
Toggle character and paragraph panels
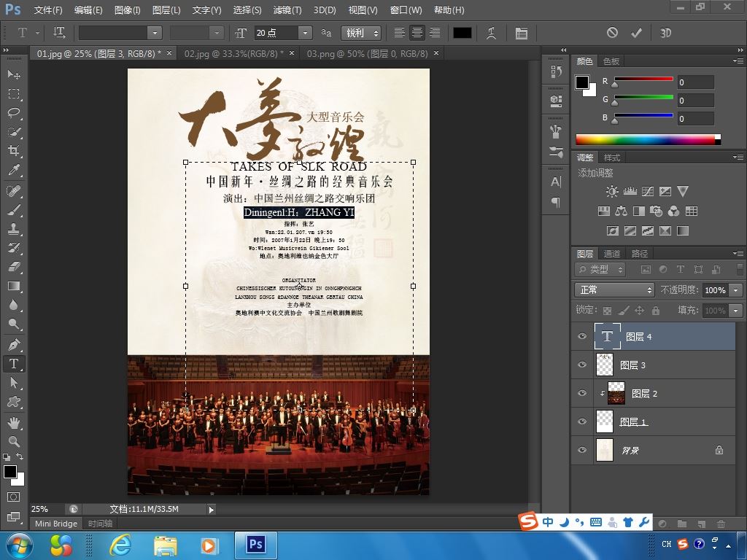point(521,33)
